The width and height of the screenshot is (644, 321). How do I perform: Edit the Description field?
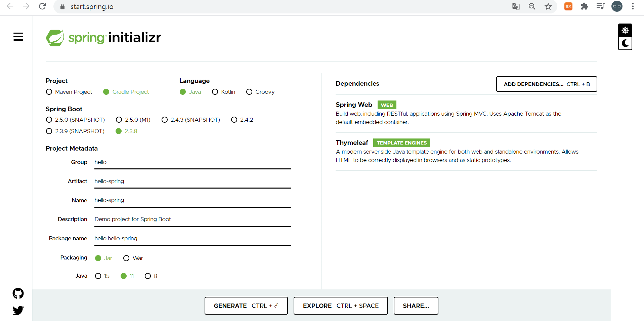click(192, 219)
